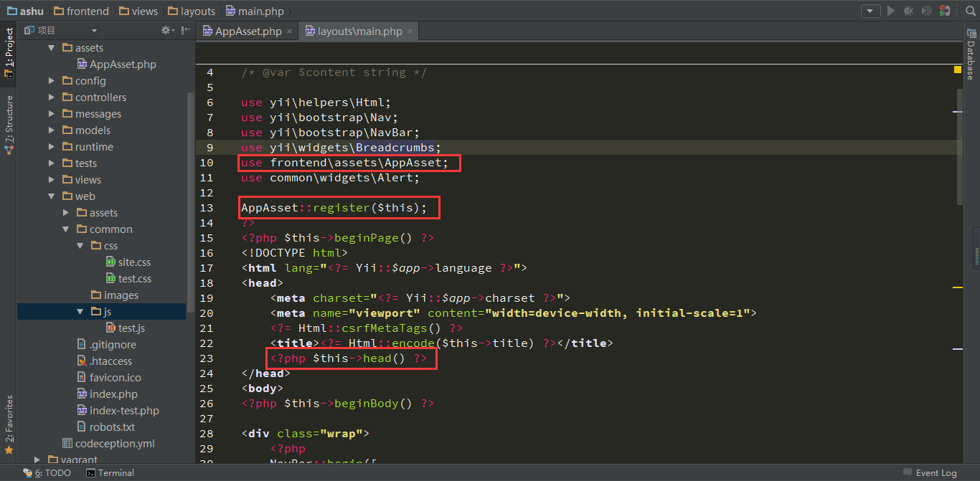Toggle listening for PHP debug connections

click(x=945, y=11)
